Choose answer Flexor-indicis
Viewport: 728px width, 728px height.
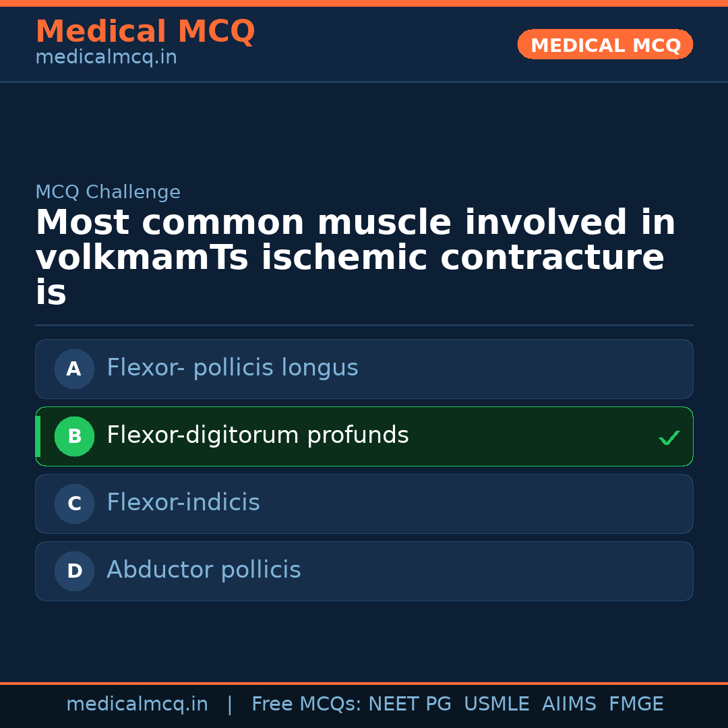click(x=183, y=503)
